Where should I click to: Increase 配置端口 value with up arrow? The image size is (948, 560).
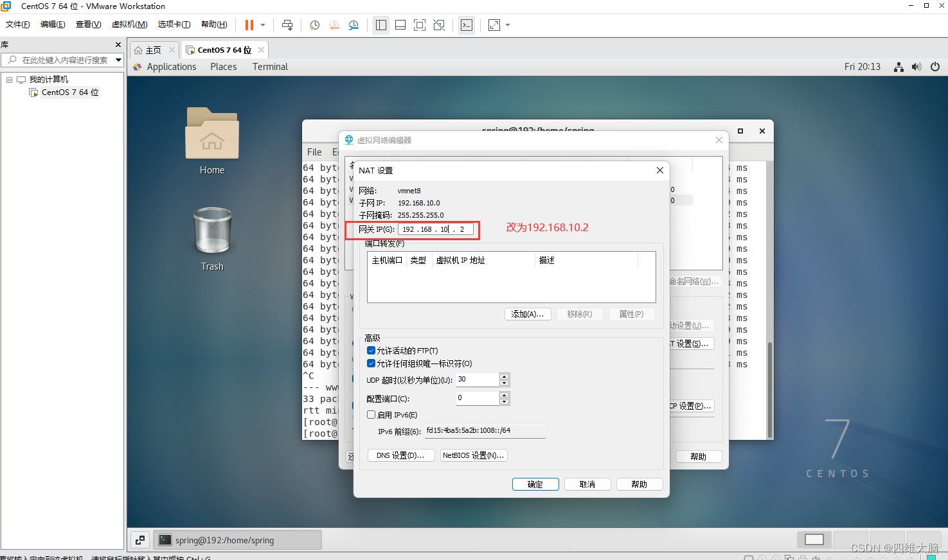pos(505,395)
